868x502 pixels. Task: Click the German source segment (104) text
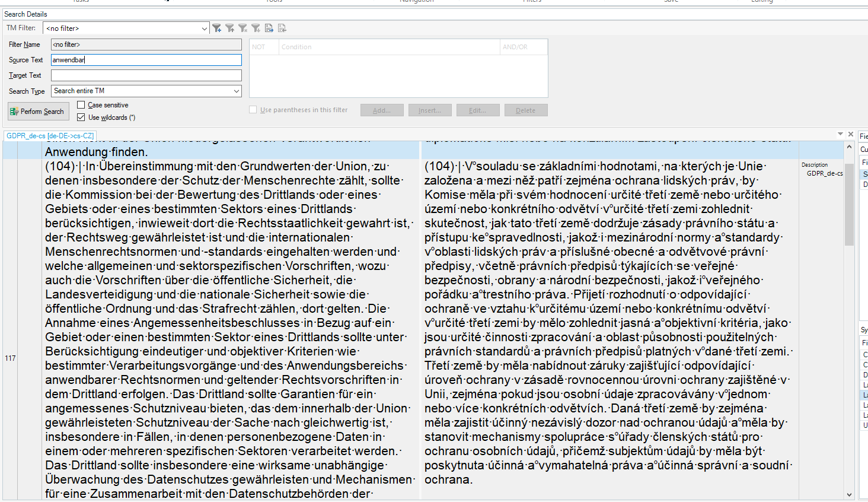pyautogui.click(x=230, y=330)
